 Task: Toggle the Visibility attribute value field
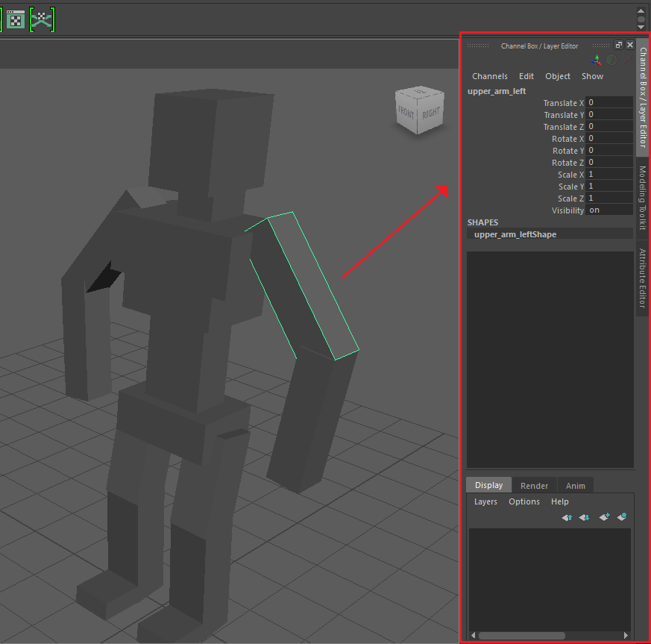609,210
